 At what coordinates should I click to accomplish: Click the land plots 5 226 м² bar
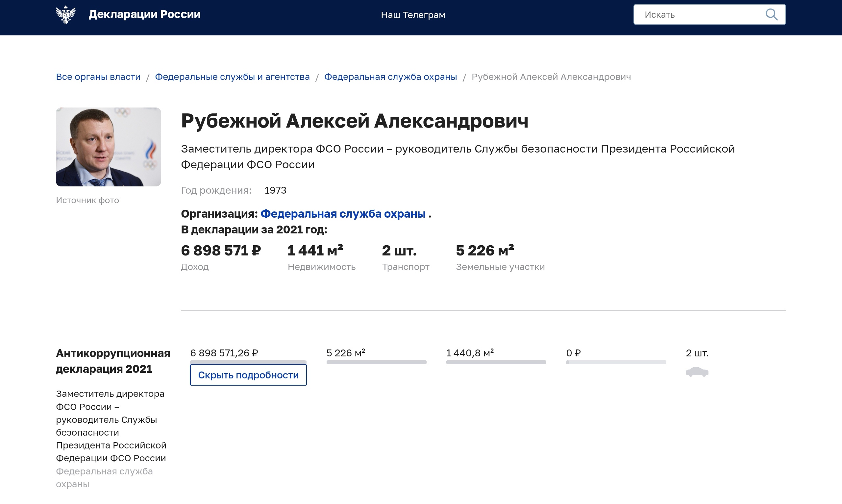[x=376, y=362]
